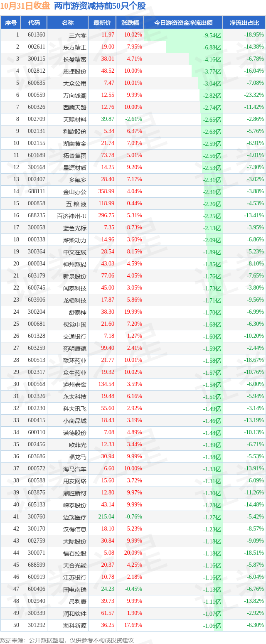Click 天赐材料 change -2.61%

(x=133, y=119)
